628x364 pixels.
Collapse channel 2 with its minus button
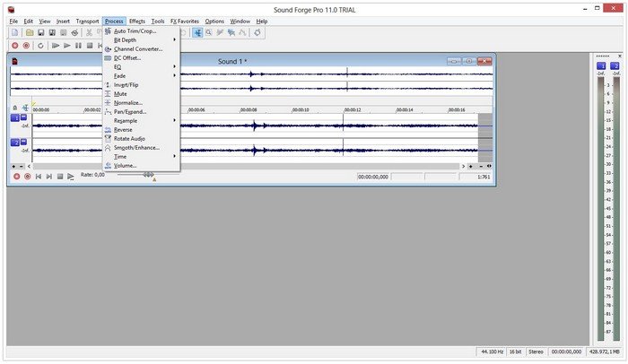click(x=23, y=142)
